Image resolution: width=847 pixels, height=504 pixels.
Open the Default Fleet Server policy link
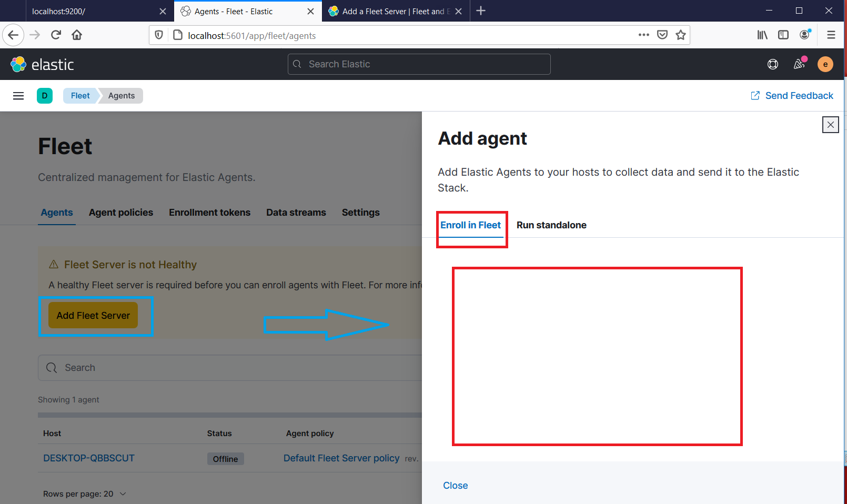(341, 458)
